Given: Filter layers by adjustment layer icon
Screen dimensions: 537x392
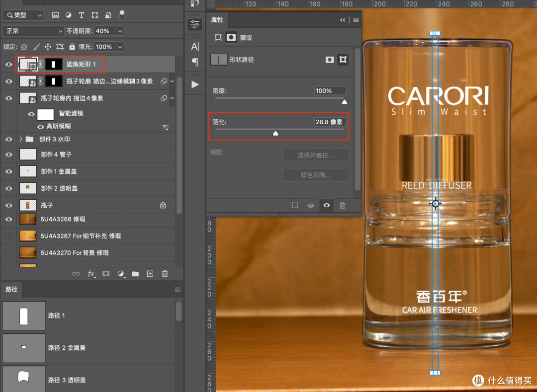Looking at the screenshot, I should click(69, 15).
